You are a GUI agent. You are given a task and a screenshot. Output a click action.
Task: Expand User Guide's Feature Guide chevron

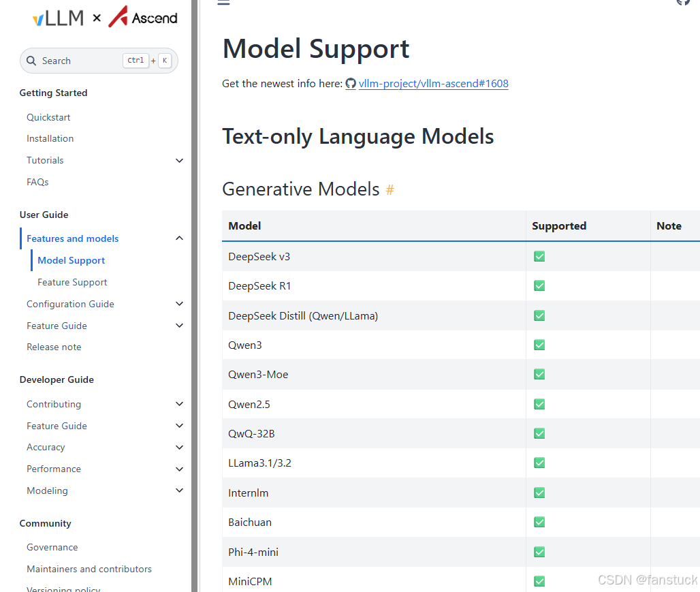click(x=180, y=326)
